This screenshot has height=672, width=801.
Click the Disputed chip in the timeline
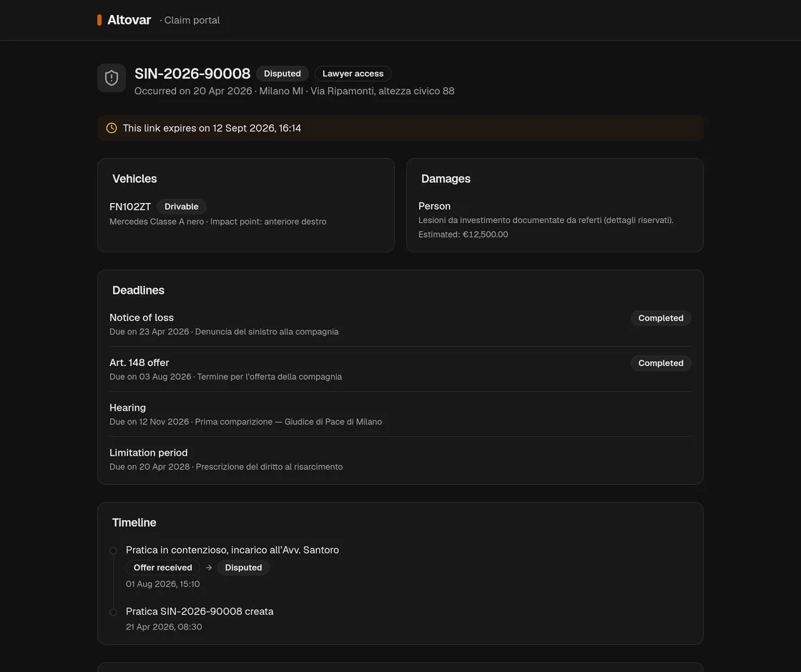(244, 568)
